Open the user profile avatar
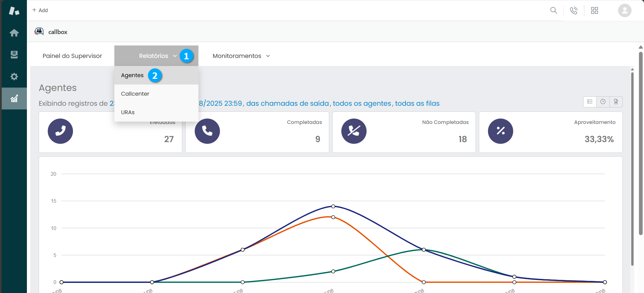This screenshot has width=644, height=293. 624,10
